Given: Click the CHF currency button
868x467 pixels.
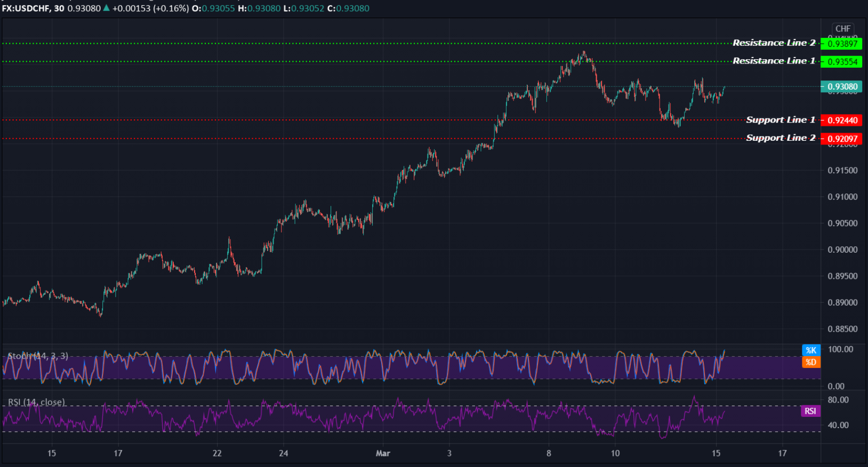Looking at the screenshot, I should click(843, 29).
